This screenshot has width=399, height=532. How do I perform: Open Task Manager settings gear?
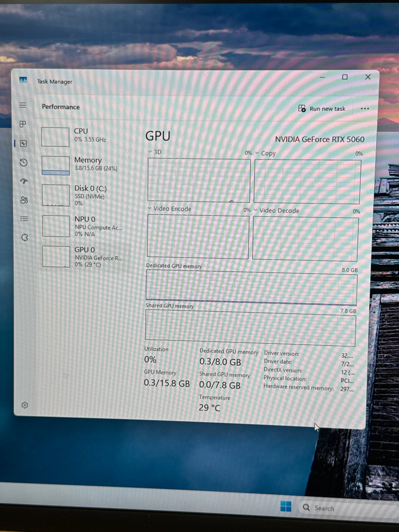pos(25,405)
